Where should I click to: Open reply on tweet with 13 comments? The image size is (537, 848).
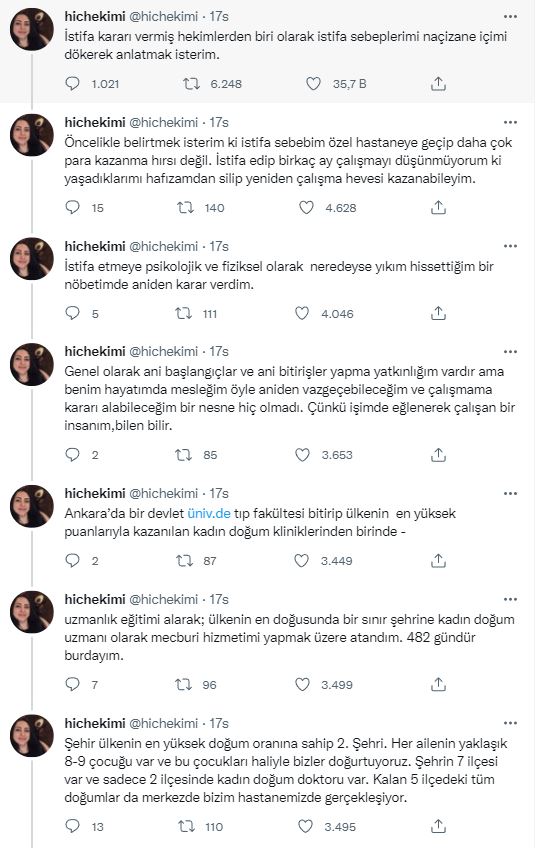(72, 826)
